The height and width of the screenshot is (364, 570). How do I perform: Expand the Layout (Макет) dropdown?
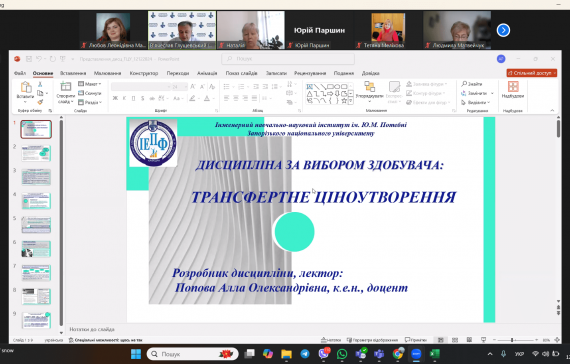point(90,84)
